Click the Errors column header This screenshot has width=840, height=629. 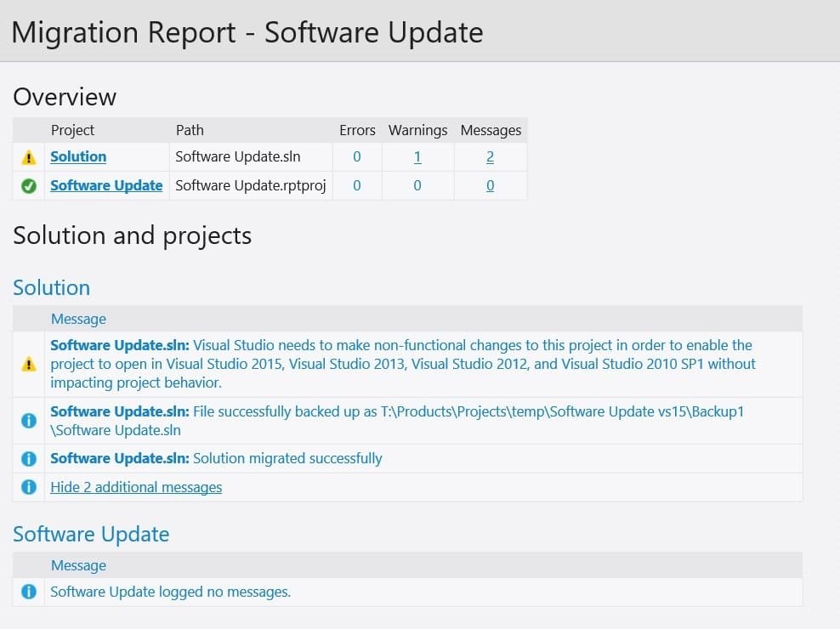357,130
